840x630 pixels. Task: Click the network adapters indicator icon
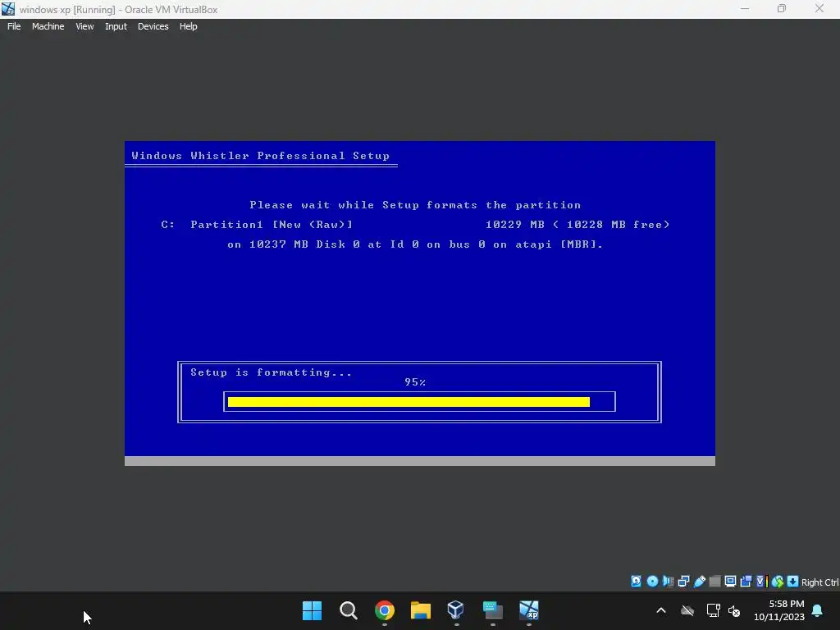point(683,582)
